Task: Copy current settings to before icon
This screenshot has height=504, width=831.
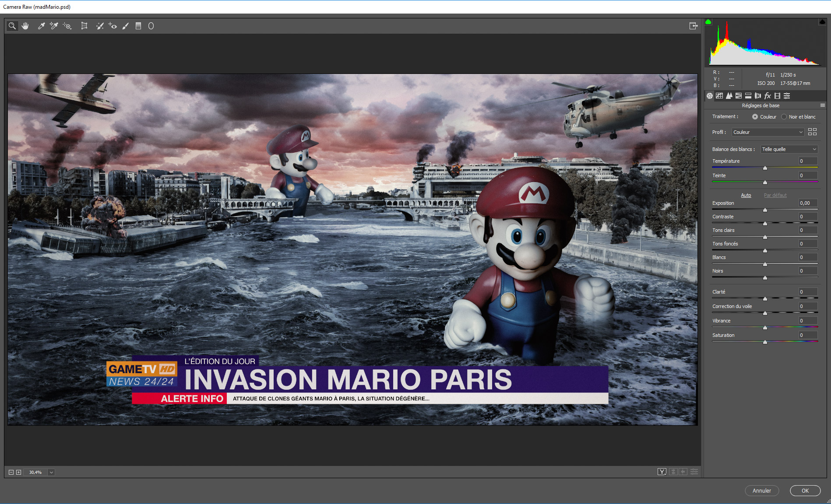Action: [683, 472]
